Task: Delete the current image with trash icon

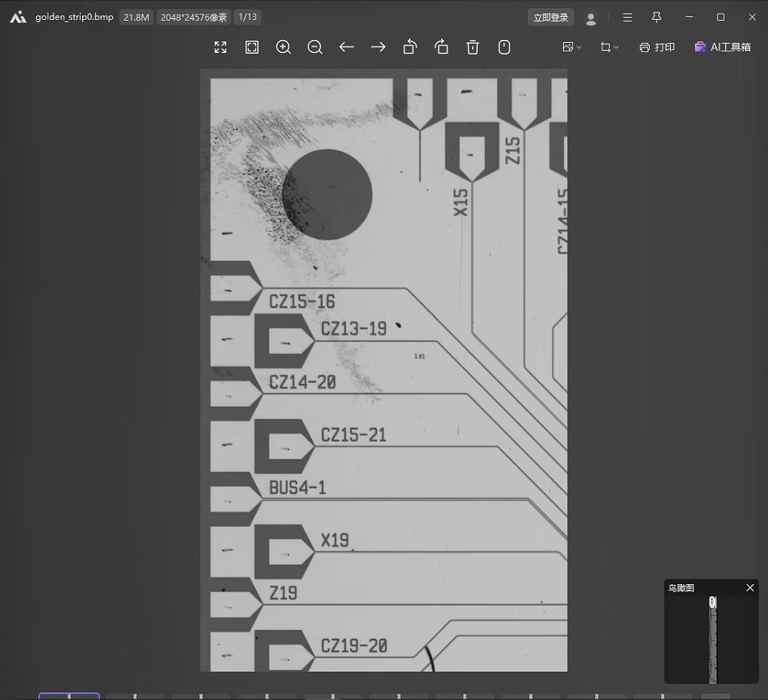Action: point(473,48)
